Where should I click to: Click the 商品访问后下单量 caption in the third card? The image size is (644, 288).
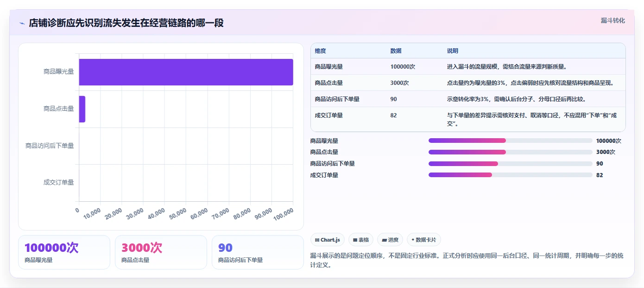[240, 260]
